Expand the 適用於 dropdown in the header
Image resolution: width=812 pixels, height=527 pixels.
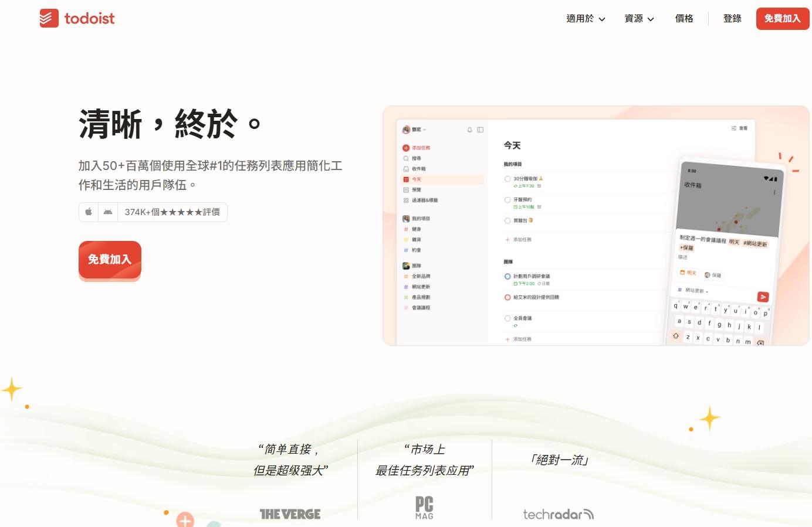[x=586, y=19]
